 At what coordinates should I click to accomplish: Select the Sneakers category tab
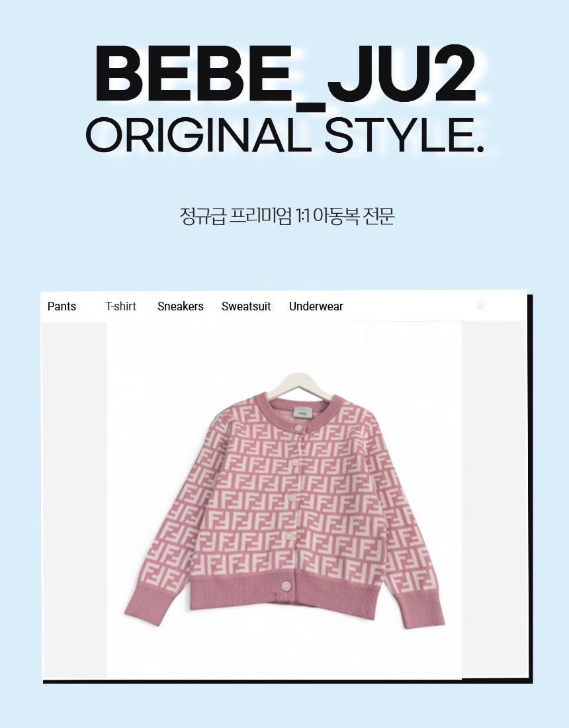(181, 306)
